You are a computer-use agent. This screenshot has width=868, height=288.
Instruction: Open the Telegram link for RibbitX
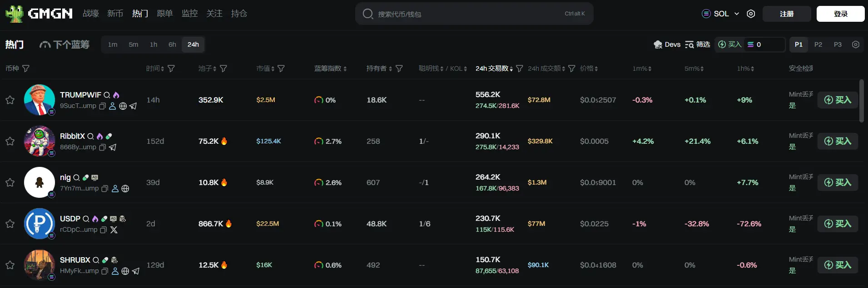point(113,147)
